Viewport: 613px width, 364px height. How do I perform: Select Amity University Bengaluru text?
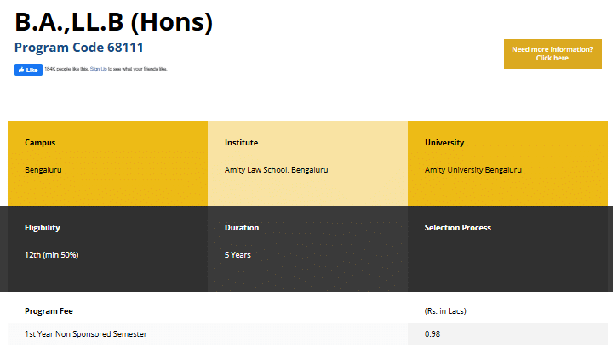point(473,170)
